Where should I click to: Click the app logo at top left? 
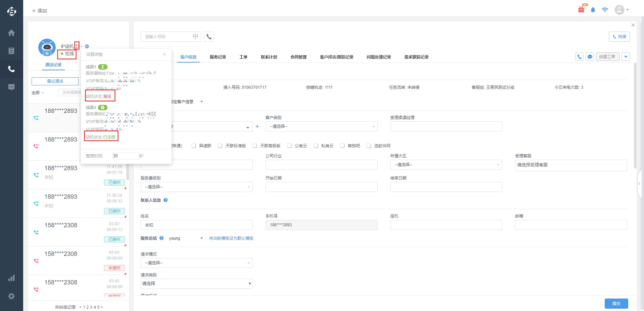point(11,11)
